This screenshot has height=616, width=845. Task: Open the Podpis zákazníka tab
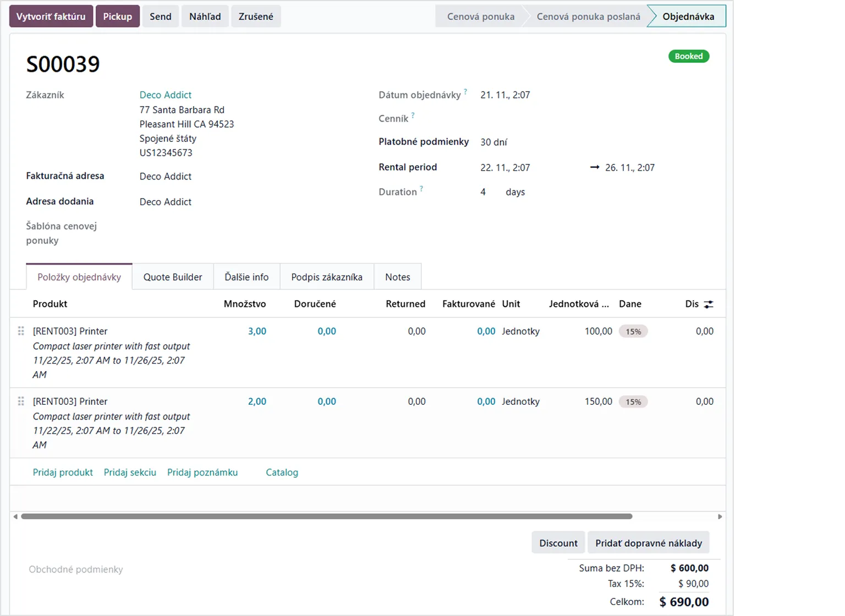click(327, 277)
